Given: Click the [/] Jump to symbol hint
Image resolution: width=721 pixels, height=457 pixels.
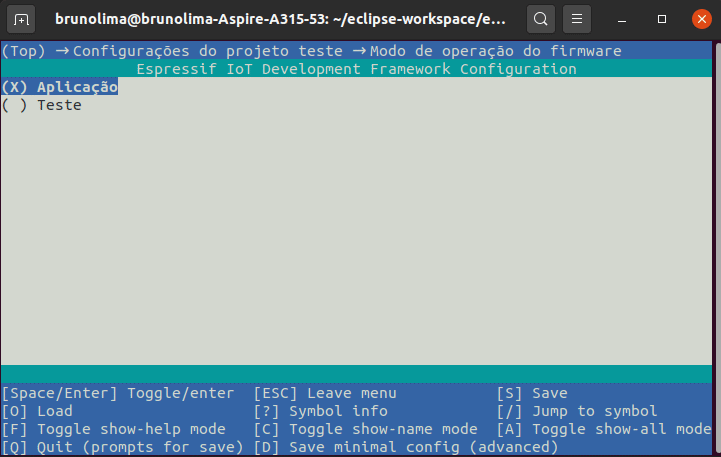Looking at the screenshot, I should (x=577, y=411).
